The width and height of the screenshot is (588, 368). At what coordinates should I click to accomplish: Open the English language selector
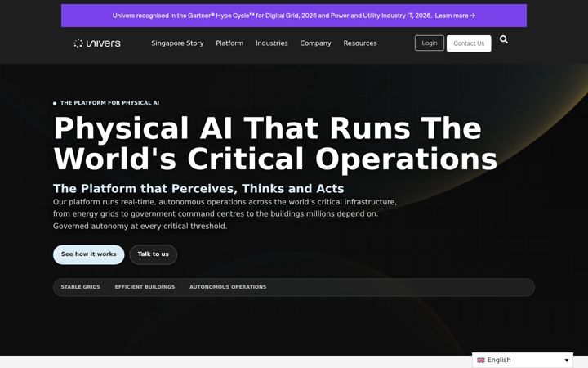point(523,360)
